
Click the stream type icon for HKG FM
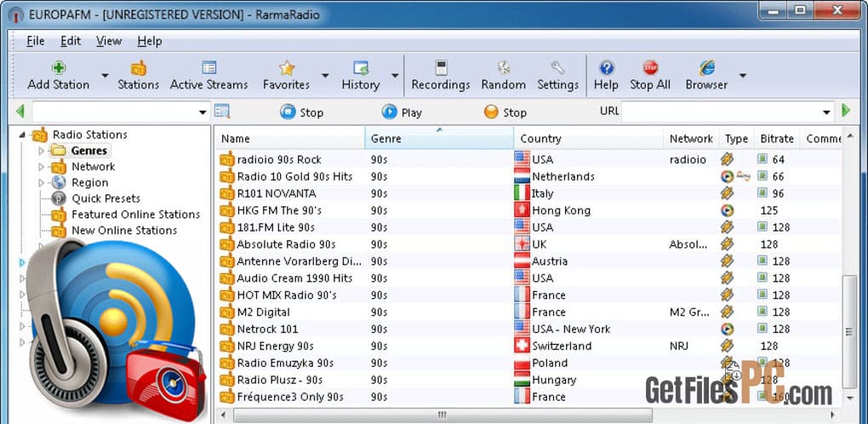click(x=728, y=210)
